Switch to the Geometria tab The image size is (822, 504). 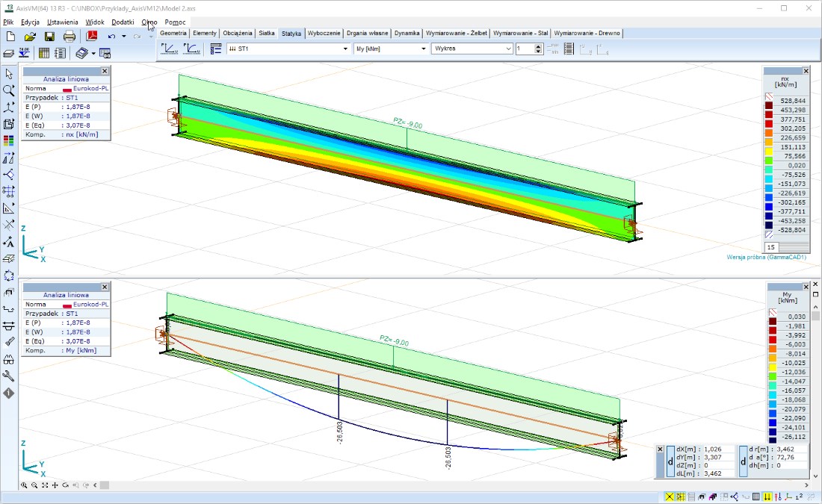coord(173,34)
